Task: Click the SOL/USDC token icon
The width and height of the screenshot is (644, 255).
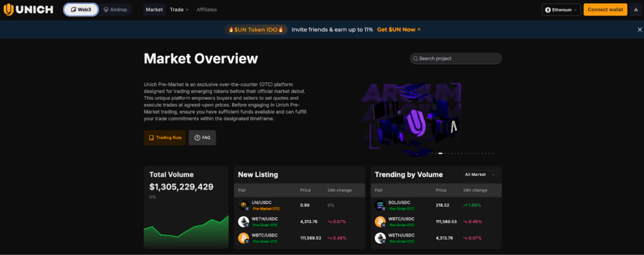Action: pyautogui.click(x=380, y=205)
